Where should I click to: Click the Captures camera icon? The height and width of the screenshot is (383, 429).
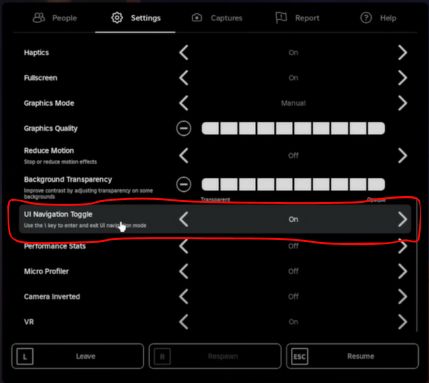[197, 18]
